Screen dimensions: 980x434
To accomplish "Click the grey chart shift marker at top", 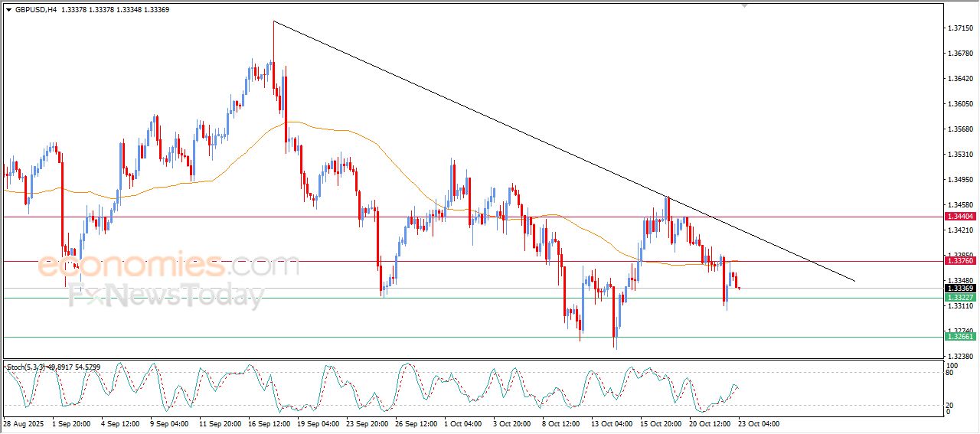I will tap(743, 5).
